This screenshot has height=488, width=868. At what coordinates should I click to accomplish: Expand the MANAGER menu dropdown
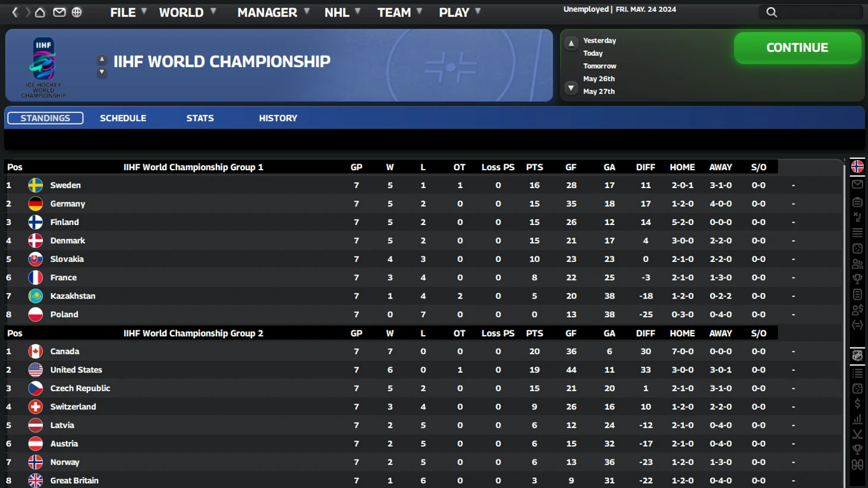[273, 12]
